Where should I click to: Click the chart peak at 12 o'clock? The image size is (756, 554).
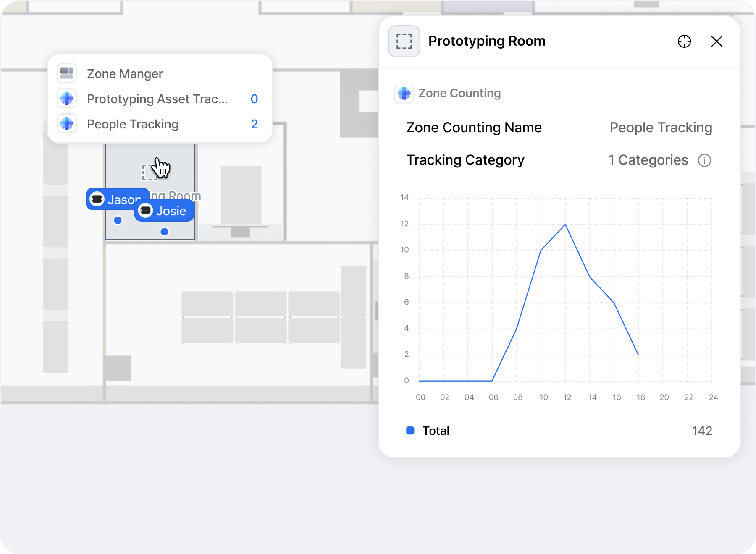565,225
